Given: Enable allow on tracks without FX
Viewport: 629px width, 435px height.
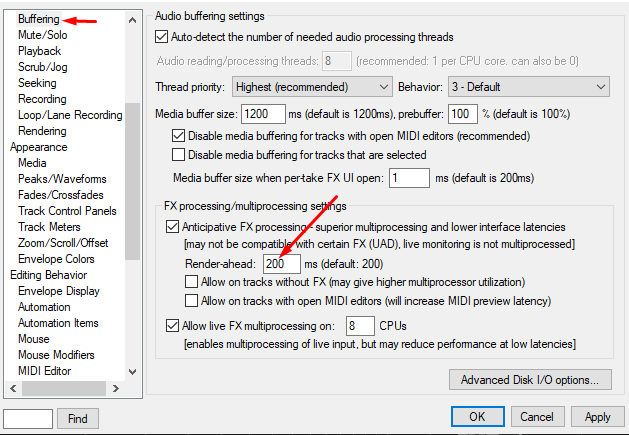Looking at the screenshot, I should 192,282.
